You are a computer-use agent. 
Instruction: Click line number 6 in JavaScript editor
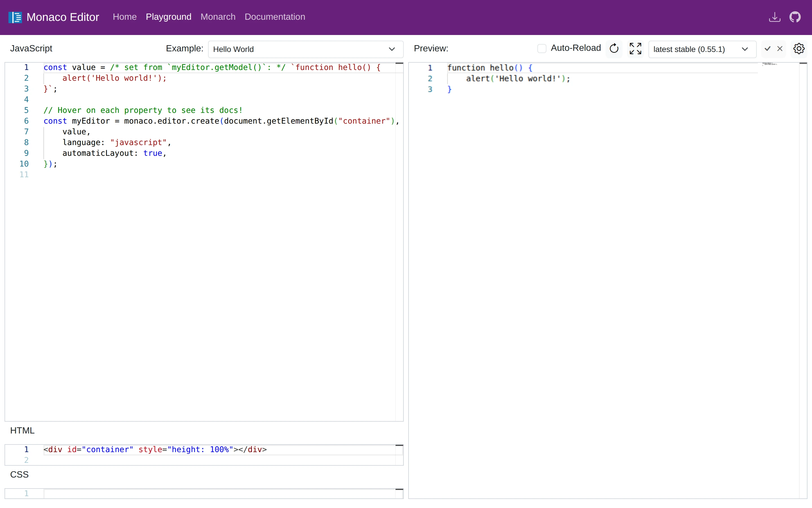pos(26,121)
